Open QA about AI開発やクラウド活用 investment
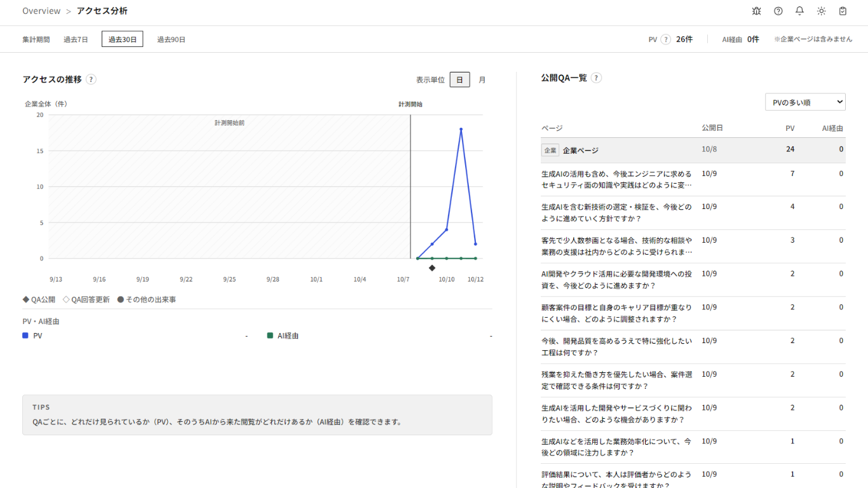The height and width of the screenshot is (488, 868). tap(693, 280)
